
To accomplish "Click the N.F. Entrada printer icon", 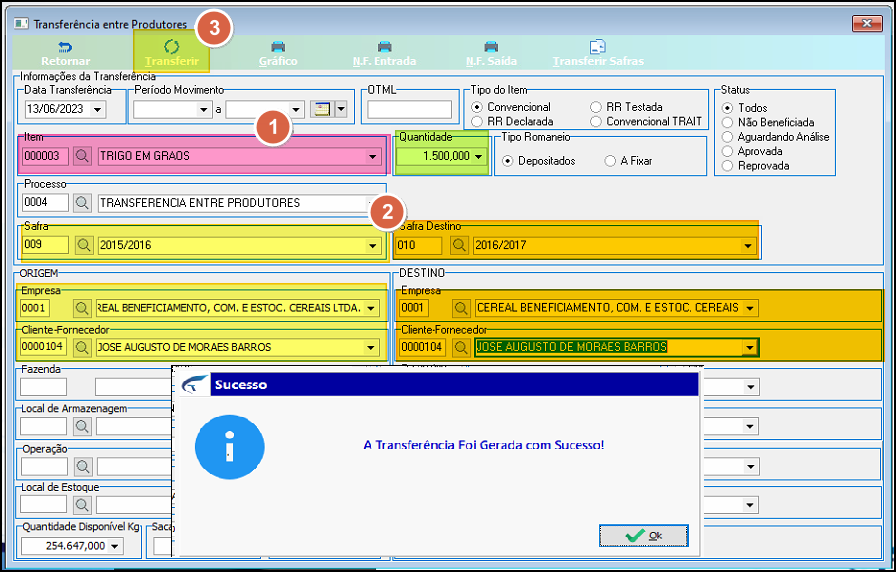I will (385, 46).
